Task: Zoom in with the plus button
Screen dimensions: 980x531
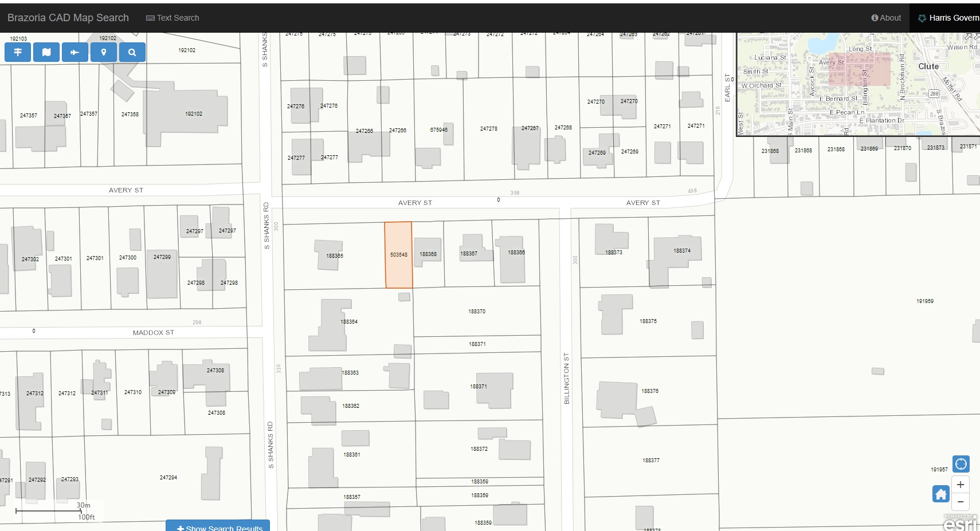Action: (x=961, y=485)
